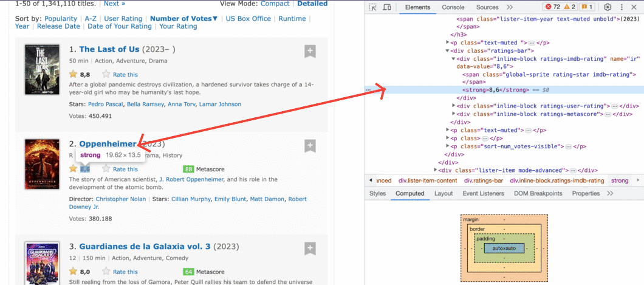
Task: Toggle the device toolbar icon
Action: click(386, 7)
